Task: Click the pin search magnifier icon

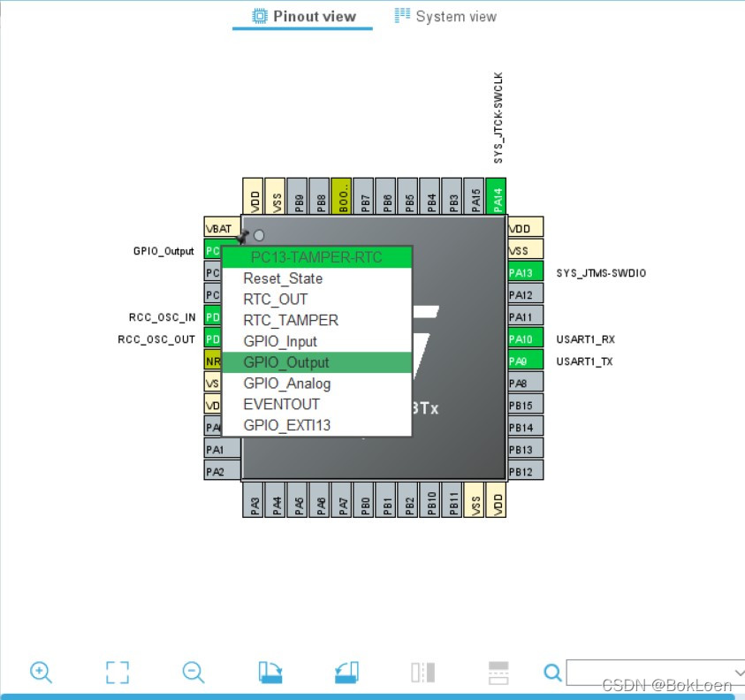Action: pyautogui.click(x=552, y=672)
